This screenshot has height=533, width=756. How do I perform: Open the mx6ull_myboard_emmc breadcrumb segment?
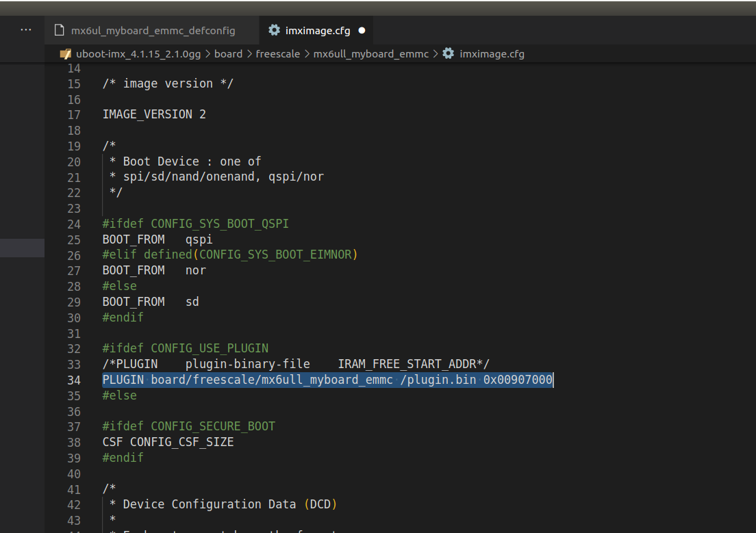click(x=370, y=54)
